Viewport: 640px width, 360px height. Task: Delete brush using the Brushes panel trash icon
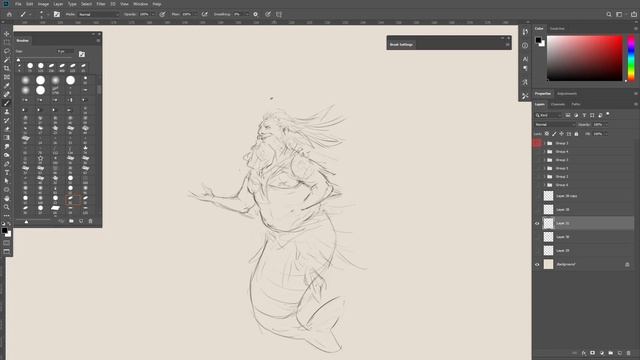pyautogui.click(x=91, y=221)
